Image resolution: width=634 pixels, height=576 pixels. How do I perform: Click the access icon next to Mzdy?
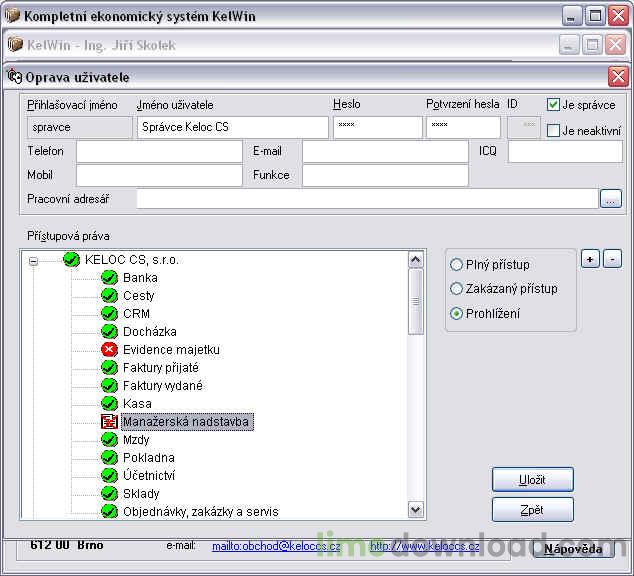point(110,440)
